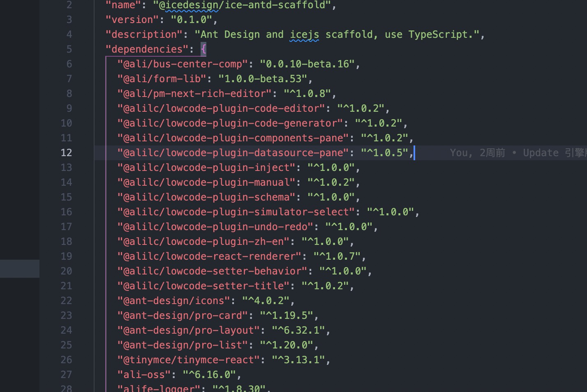Click the "dependencies" key on line 5
The width and height of the screenshot is (587, 392).
tap(147, 49)
